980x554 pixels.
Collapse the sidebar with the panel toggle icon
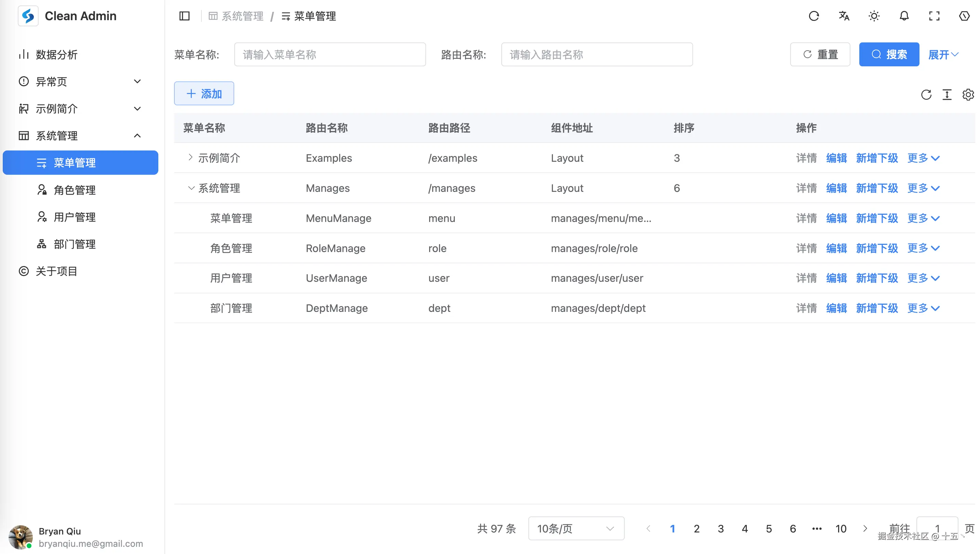(x=185, y=16)
